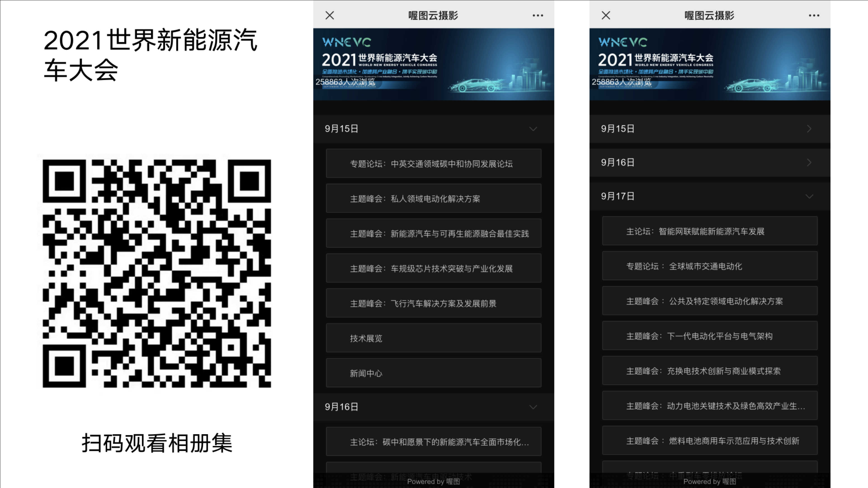Viewport: 868px width, 488px height.
Task: Open 主题峰会：充换电技术创新与商业模式探索 album
Action: pyautogui.click(x=710, y=371)
